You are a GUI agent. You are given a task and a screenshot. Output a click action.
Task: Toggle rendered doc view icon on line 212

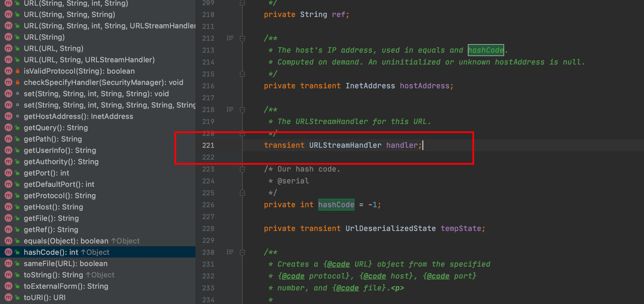230,38
